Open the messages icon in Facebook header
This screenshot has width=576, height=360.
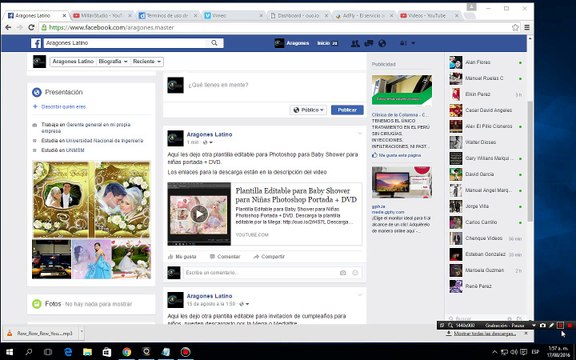pyautogui.click(x=368, y=43)
